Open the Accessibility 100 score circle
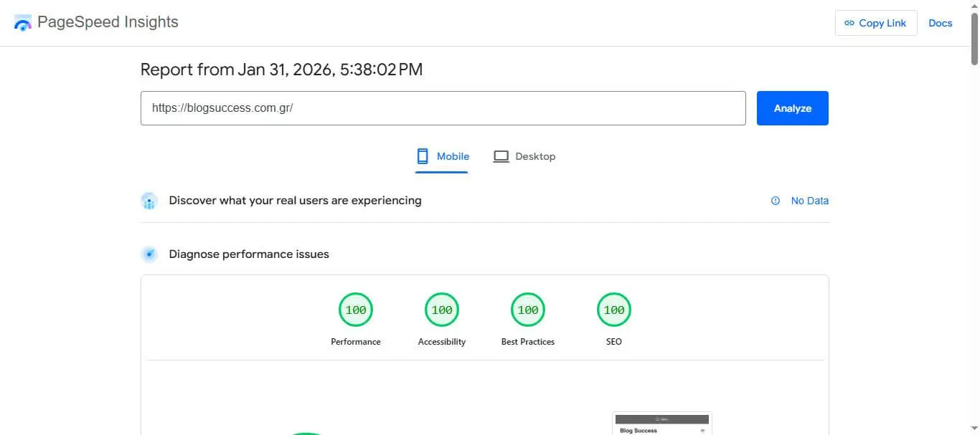Viewport: 980px width, 435px height. tap(442, 309)
